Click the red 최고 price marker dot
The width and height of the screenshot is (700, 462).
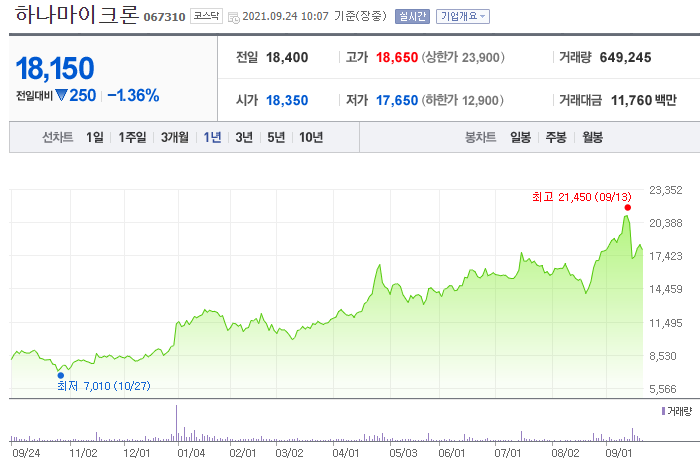(628, 208)
